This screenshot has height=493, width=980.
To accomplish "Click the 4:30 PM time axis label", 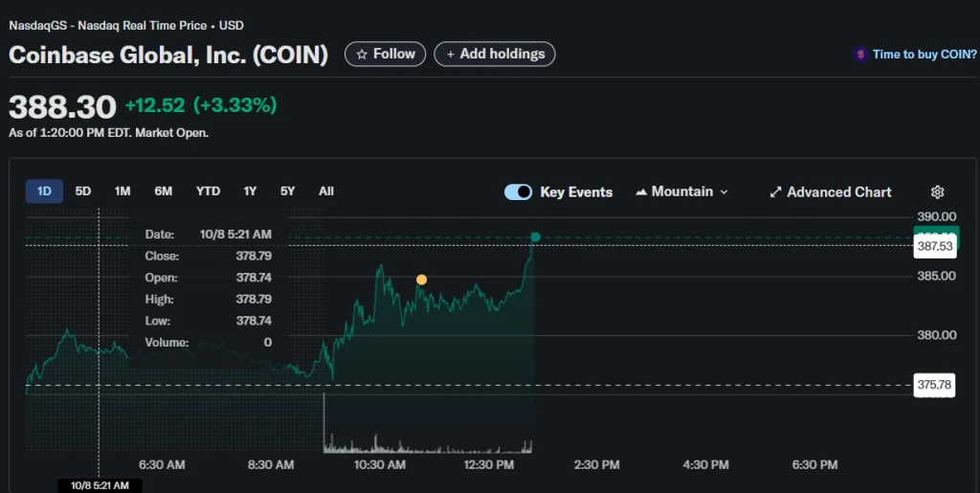I will point(705,465).
